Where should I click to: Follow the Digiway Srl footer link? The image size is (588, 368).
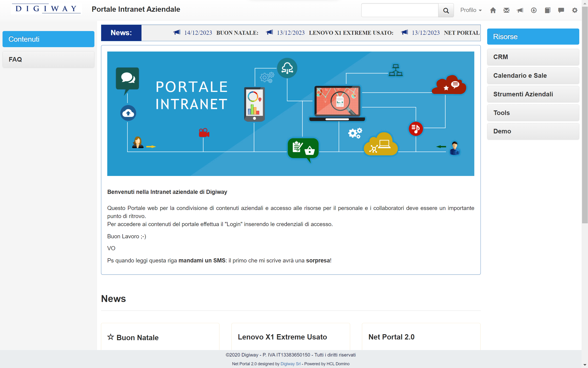coord(290,364)
